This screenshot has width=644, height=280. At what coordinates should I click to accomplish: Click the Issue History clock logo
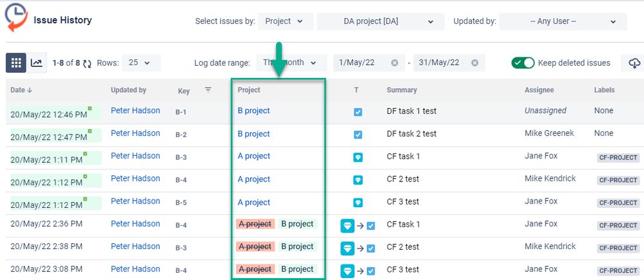click(x=15, y=17)
